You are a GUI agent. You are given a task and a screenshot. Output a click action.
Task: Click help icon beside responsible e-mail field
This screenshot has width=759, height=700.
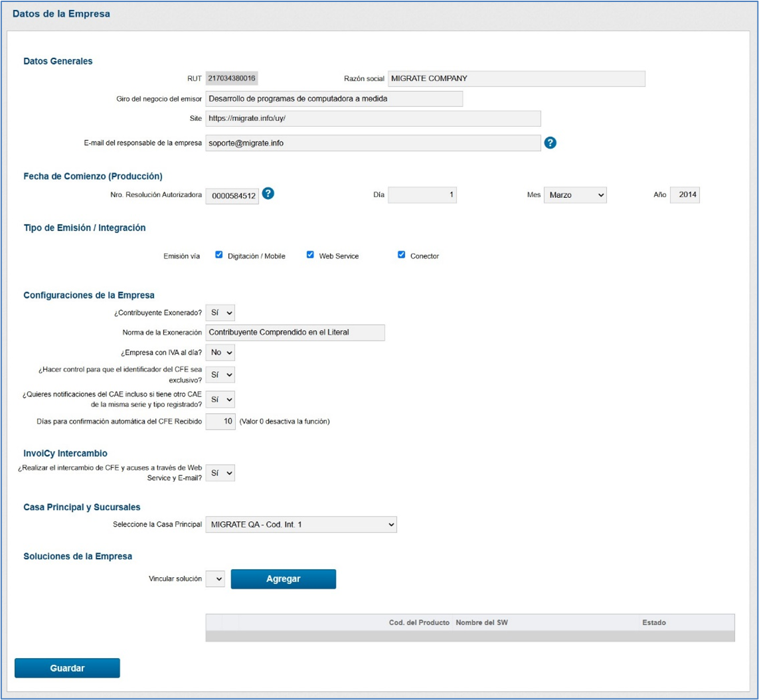coord(550,143)
